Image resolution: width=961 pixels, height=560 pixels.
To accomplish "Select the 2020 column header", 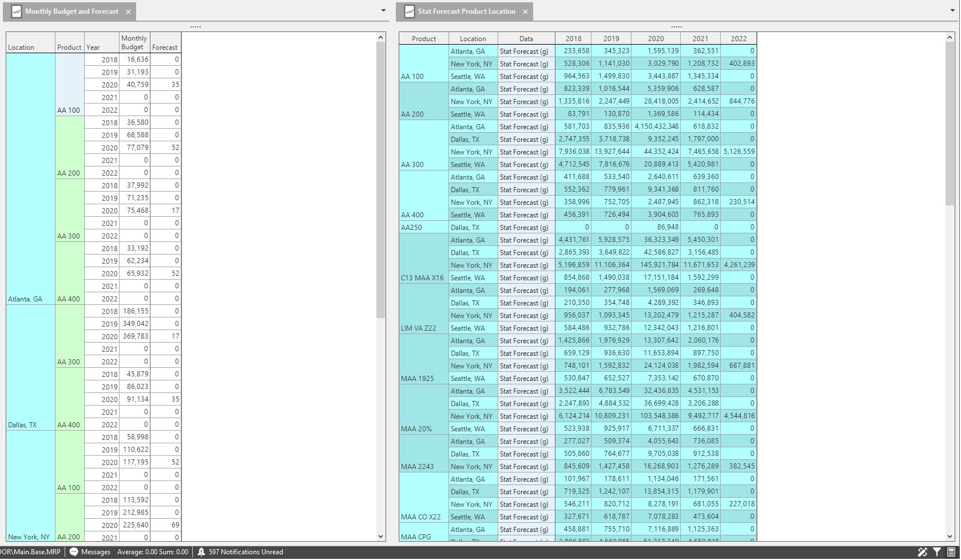I will pos(656,38).
